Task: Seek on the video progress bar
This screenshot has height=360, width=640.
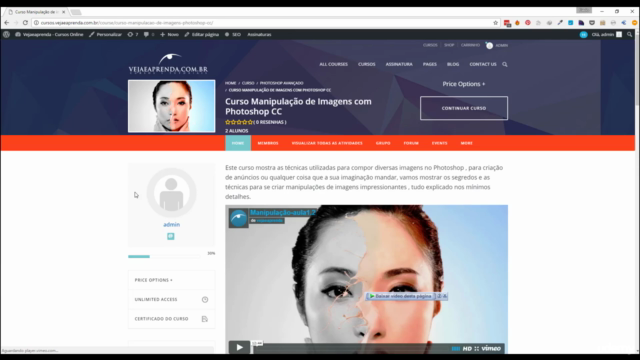Action: tap(350, 349)
